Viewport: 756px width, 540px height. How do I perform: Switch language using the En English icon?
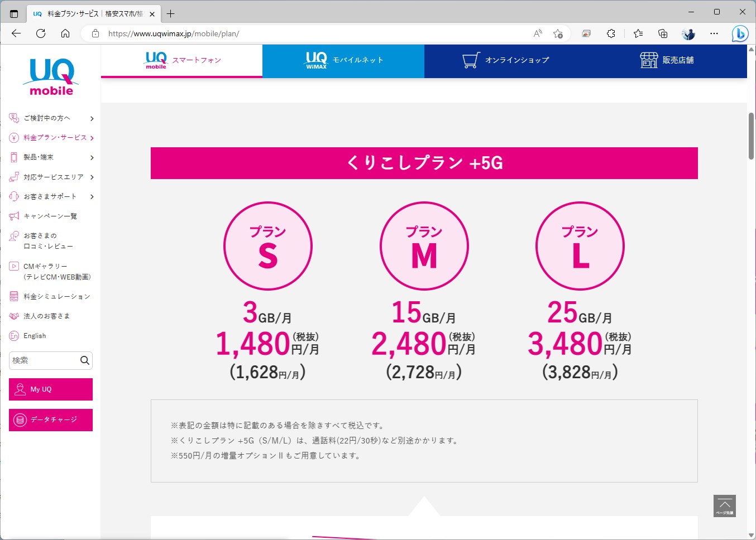[x=13, y=335]
